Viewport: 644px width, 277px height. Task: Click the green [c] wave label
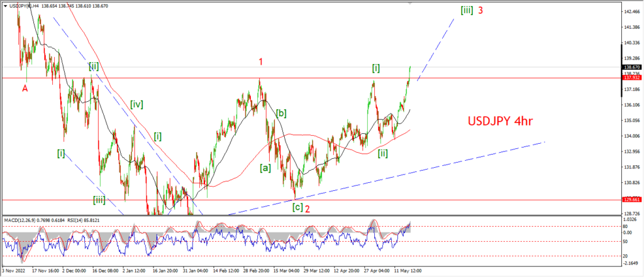click(x=297, y=207)
